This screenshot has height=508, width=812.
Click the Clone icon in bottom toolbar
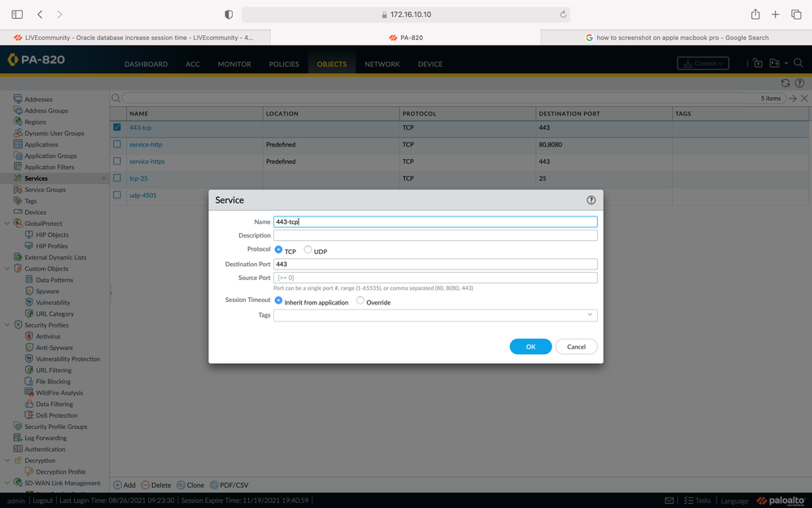181,485
